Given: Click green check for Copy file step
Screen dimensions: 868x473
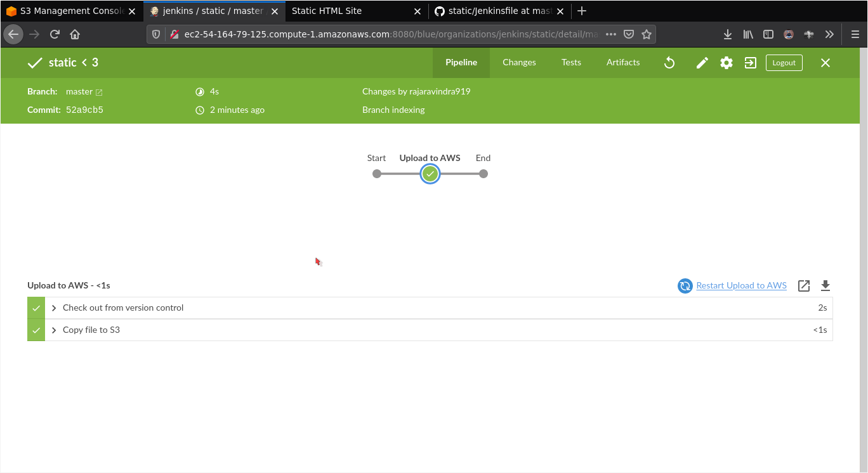Looking at the screenshot, I should (x=36, y=330).
